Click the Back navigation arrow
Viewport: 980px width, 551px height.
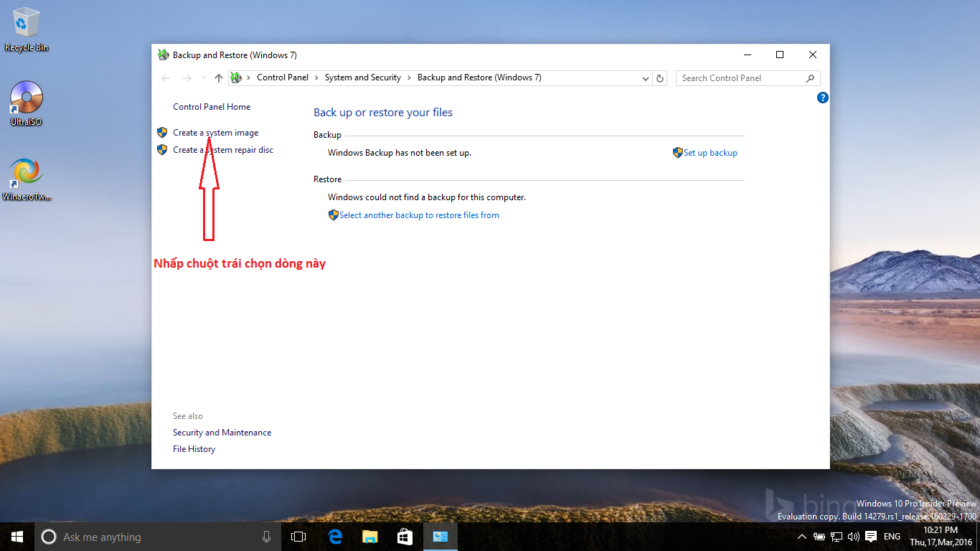click(166, 78)
